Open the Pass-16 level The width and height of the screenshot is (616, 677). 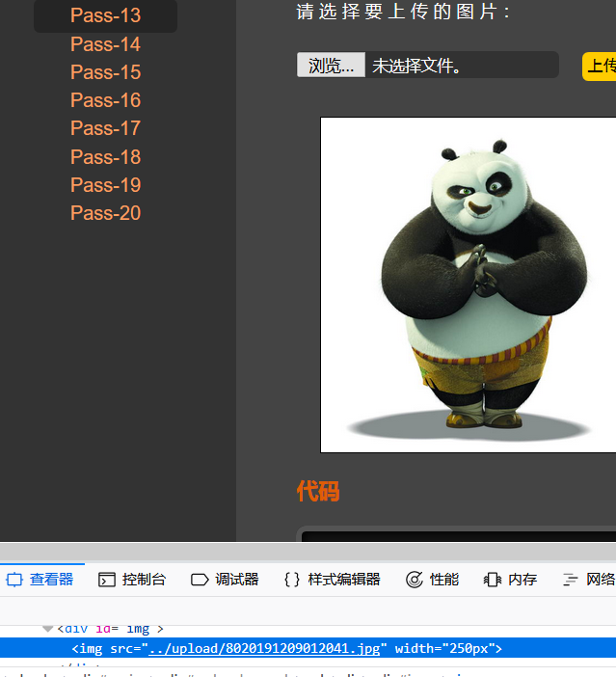tap(105, 100)
